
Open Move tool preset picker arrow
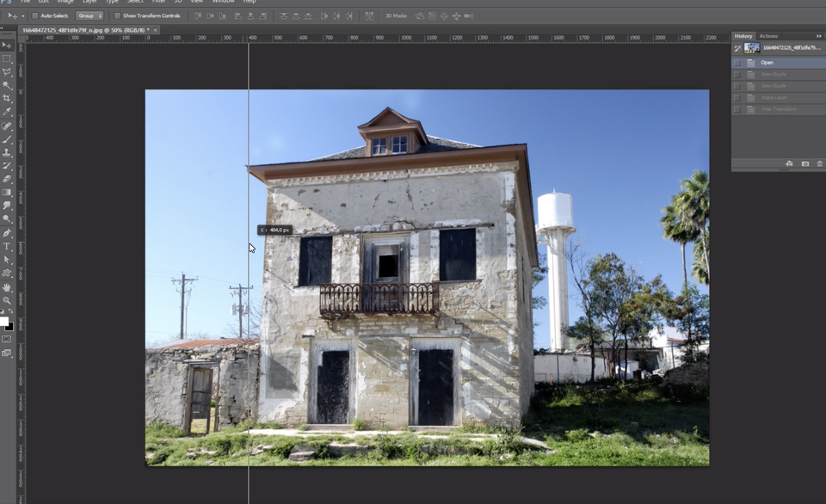tap(22, 15)
